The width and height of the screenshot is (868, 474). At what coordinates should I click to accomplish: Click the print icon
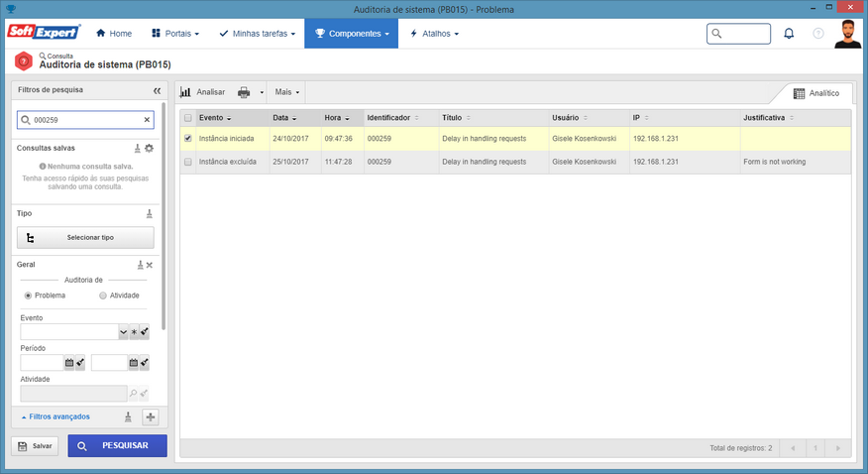244,92
